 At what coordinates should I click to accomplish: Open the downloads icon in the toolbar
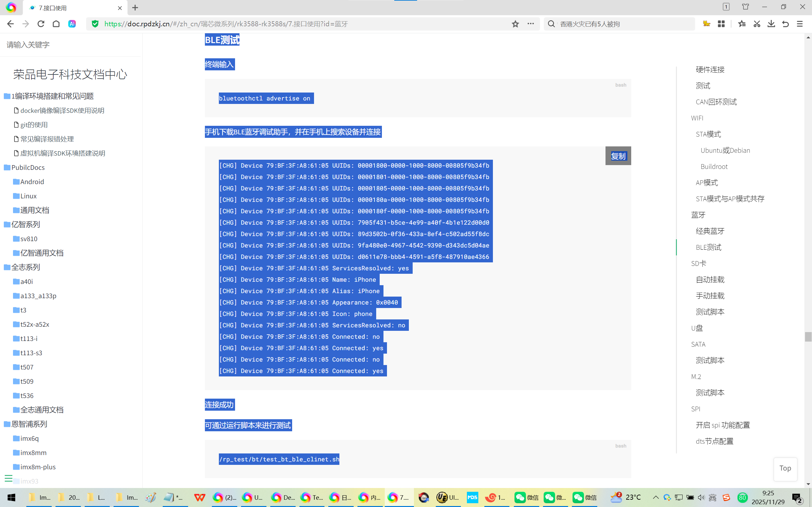[x=771, y=24]
